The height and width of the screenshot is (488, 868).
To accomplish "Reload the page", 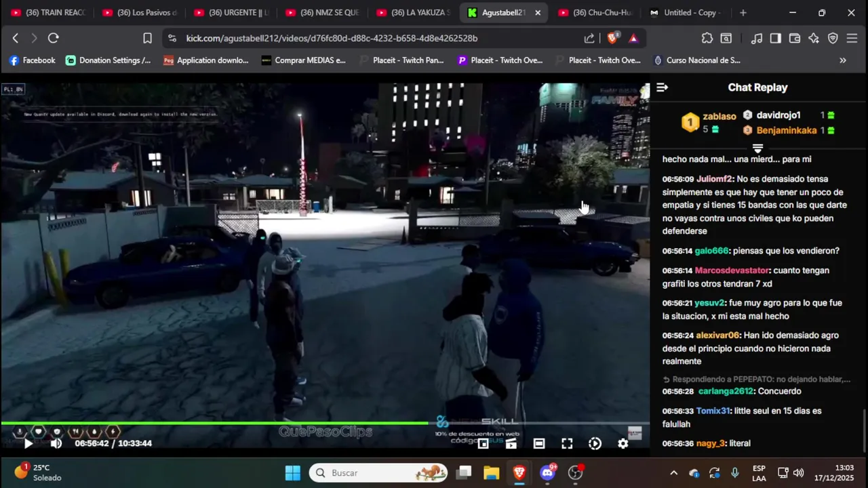I will 53,39.
